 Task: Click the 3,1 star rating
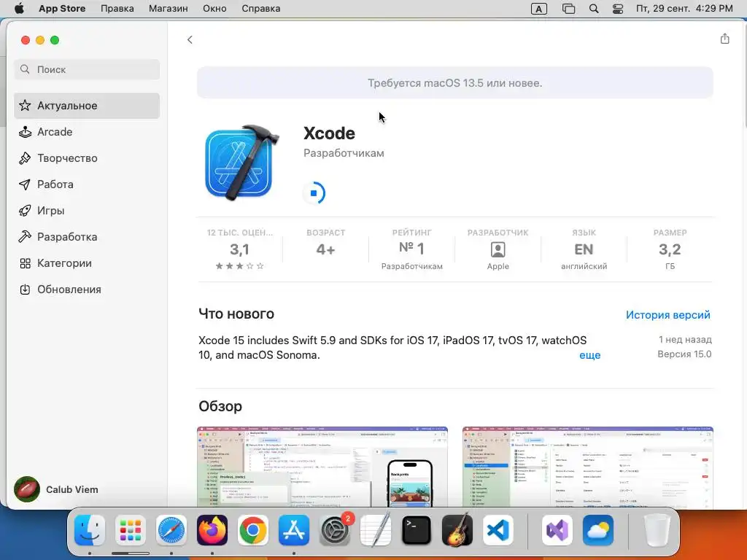coord(239,249)
